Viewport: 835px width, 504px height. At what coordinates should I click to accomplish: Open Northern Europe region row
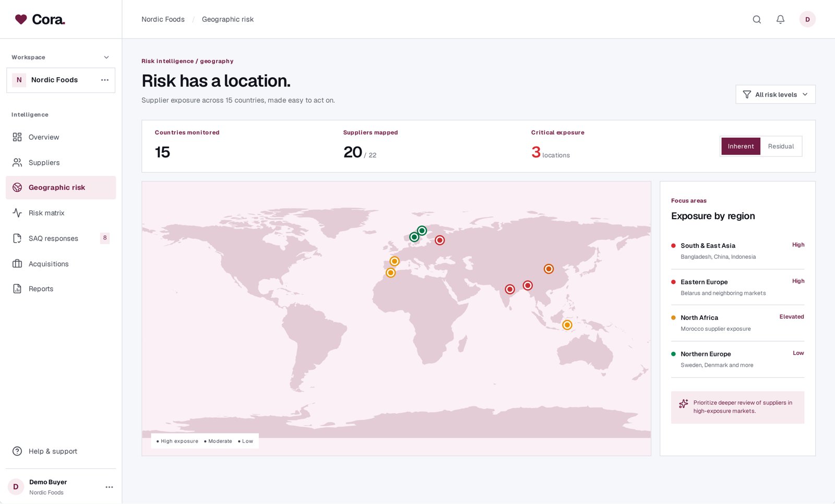point(737,359)
